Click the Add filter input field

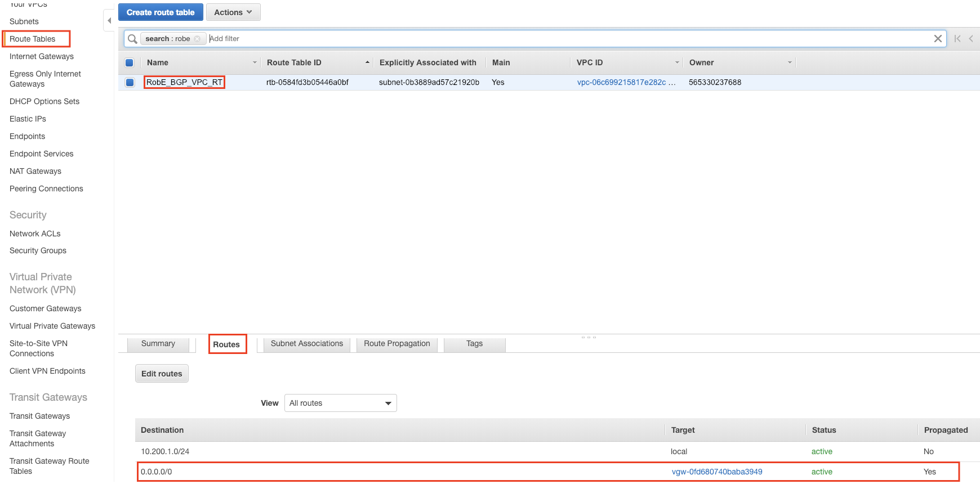563,39
